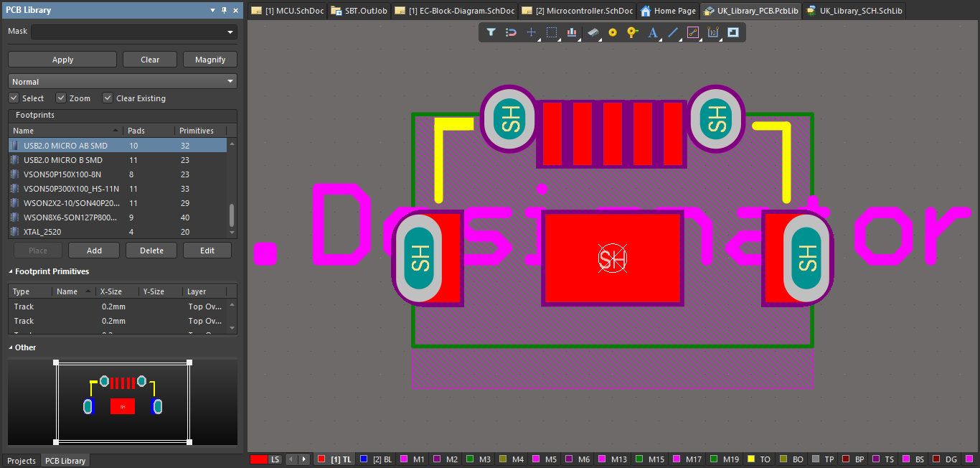The height and width of the screenshot is (468, 980).
Task: Select the VSON50P150X100-8N footprint
Action: 118,174
